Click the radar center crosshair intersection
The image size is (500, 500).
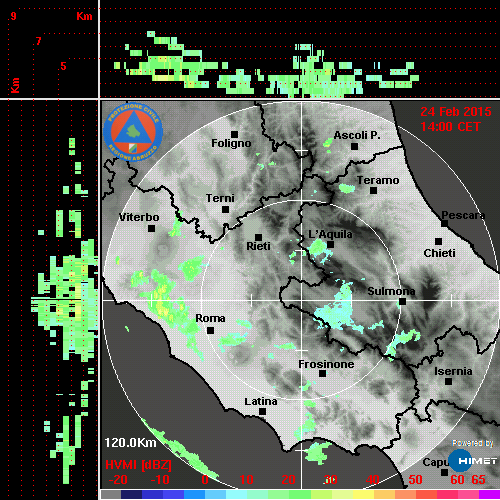coord(302,301)
